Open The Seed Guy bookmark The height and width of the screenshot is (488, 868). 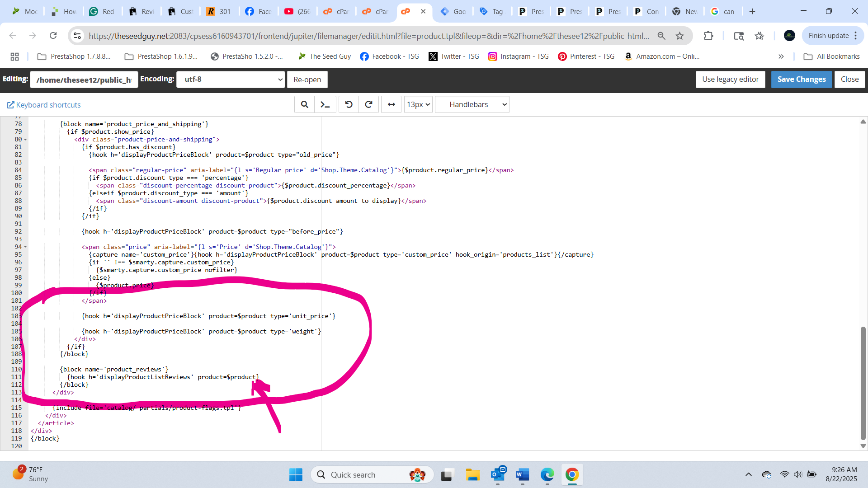click(325, 56)
